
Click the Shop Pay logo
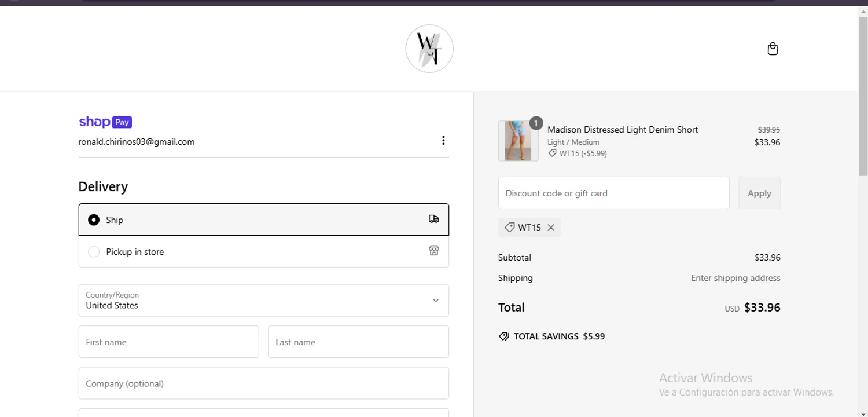click(105, 122)
